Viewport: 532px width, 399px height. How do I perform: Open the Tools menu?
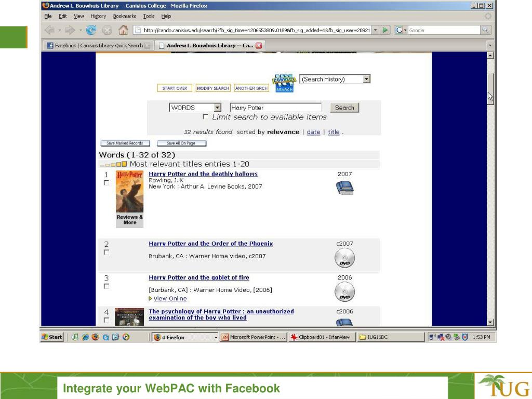coord(149,16)
